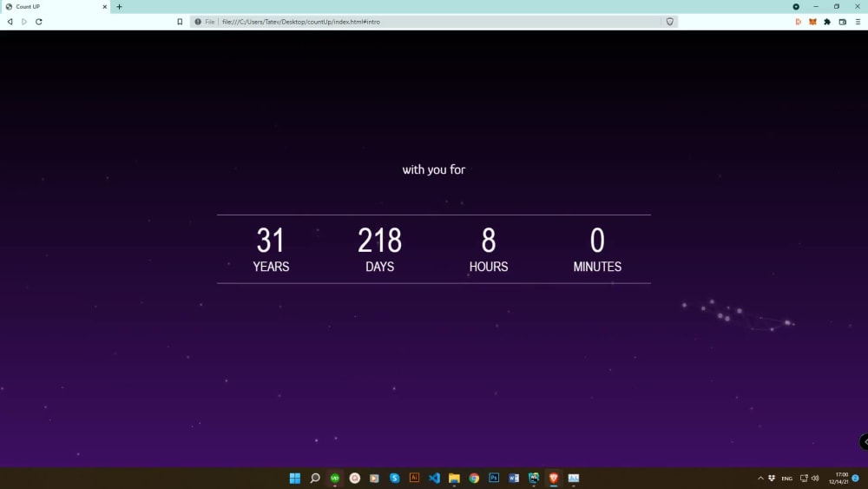868x489 pixels.
Task: Open the green Upwork taskbar app
Action: tap(335, 478)
